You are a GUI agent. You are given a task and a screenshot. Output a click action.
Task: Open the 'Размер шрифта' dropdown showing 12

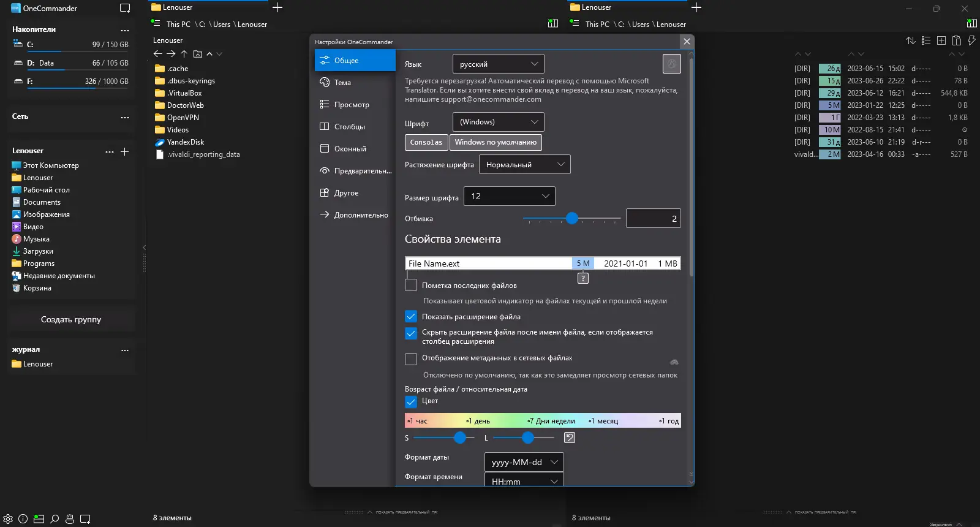510,196
